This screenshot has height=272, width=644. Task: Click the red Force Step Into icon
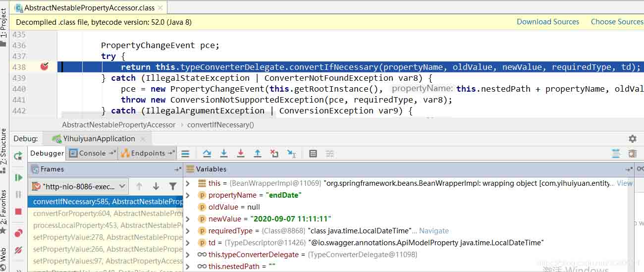241,154
